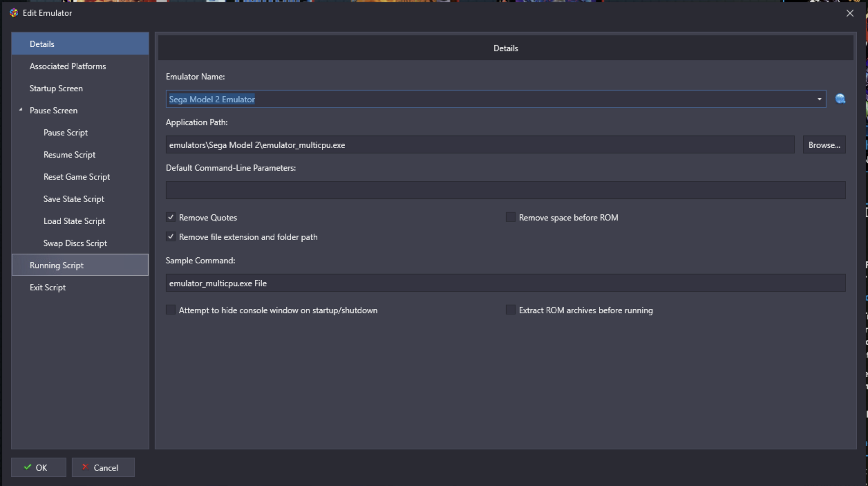Open Load State Script page
868x486 pixels.
(80, 221)
